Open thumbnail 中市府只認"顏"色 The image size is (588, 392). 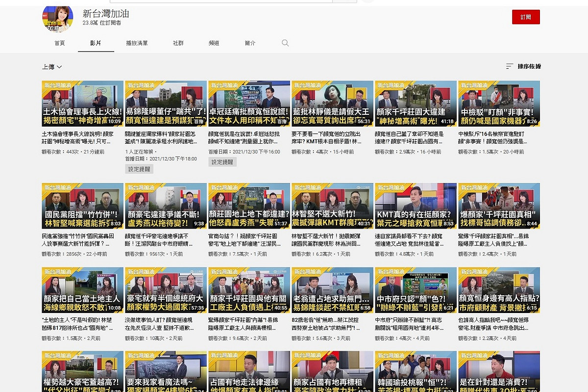[416, 290]
